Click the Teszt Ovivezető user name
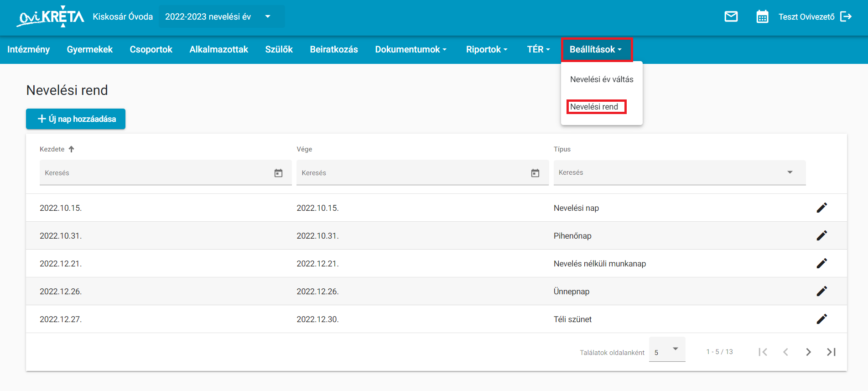This screenshot has height=391, width=868. 806,17
